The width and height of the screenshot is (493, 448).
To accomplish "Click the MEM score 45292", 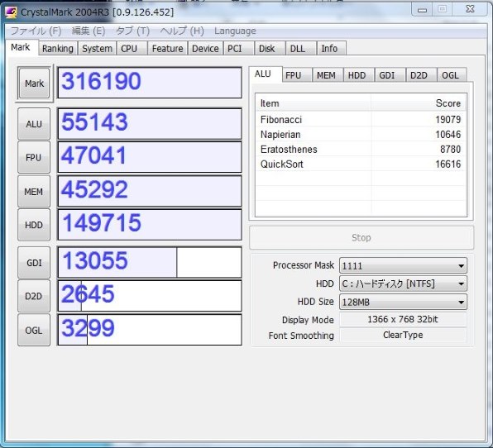I will pos(150,191).
